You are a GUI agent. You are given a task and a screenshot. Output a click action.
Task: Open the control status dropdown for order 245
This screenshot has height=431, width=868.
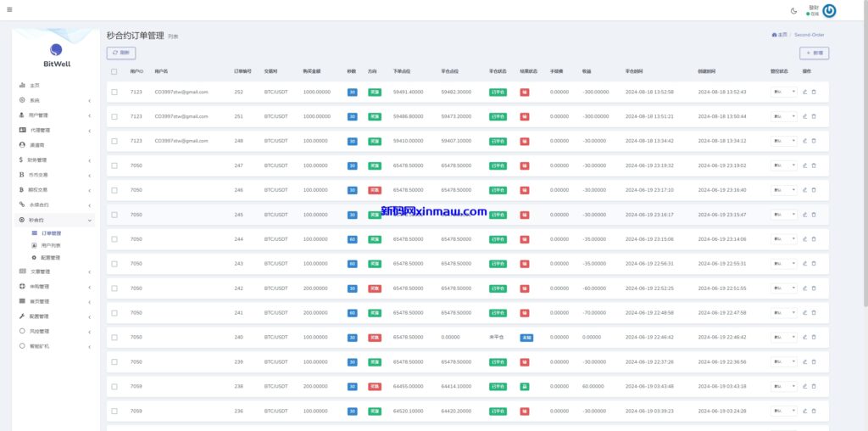tap(783, 215)
